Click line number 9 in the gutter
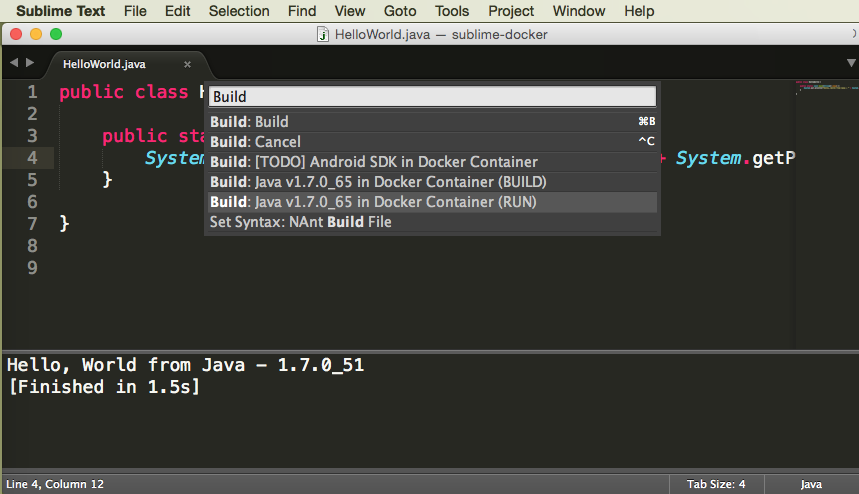The image size is (859, 494). click(x=32, y=268)
